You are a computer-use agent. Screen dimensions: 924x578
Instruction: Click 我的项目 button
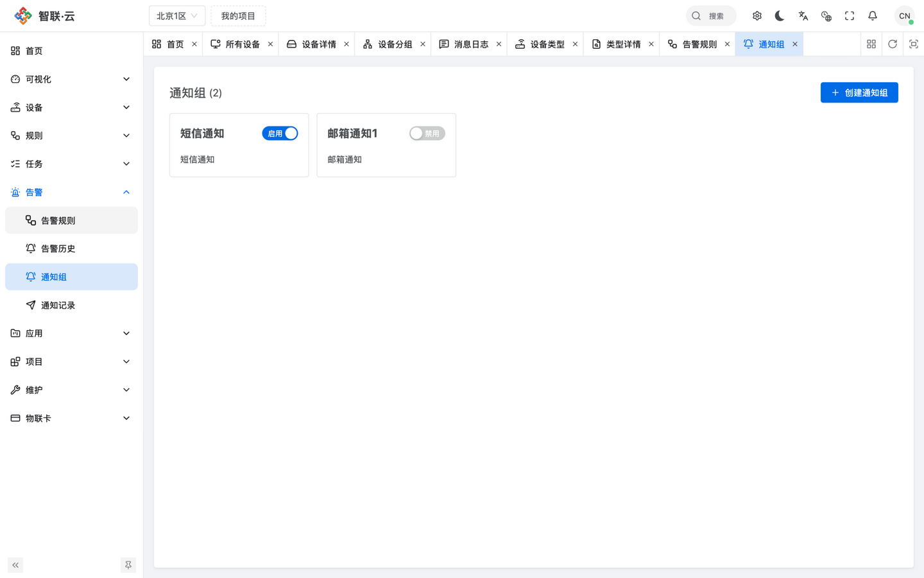(238, 16)
